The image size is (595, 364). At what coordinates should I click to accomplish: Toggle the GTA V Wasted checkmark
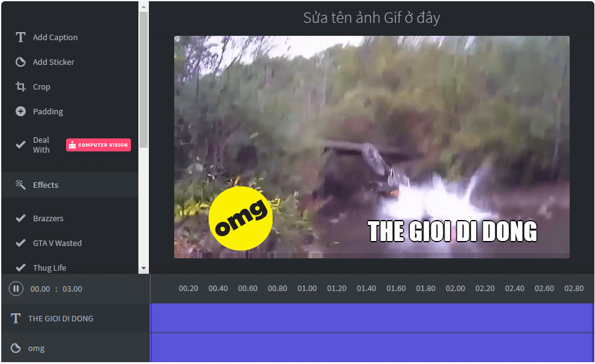20,243
